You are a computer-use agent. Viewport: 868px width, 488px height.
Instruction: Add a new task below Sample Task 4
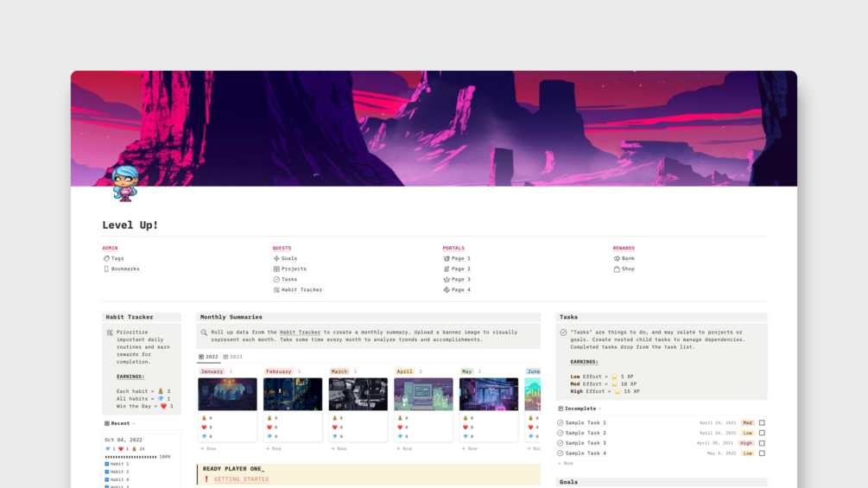(565, 463)
